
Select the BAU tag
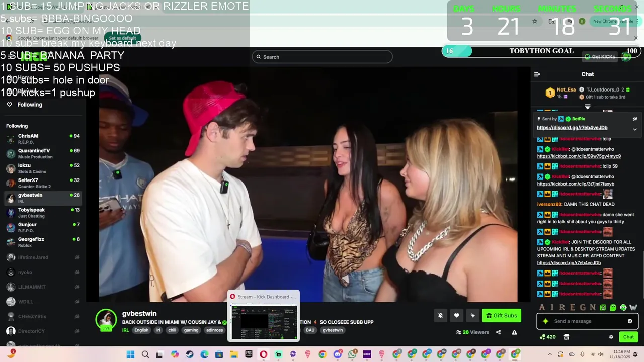310,330
